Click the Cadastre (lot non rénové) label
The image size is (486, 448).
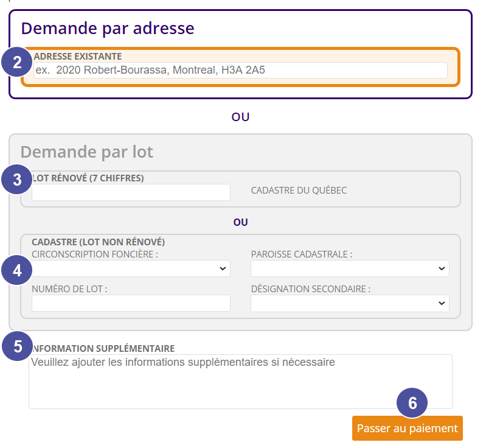(98, 242)
